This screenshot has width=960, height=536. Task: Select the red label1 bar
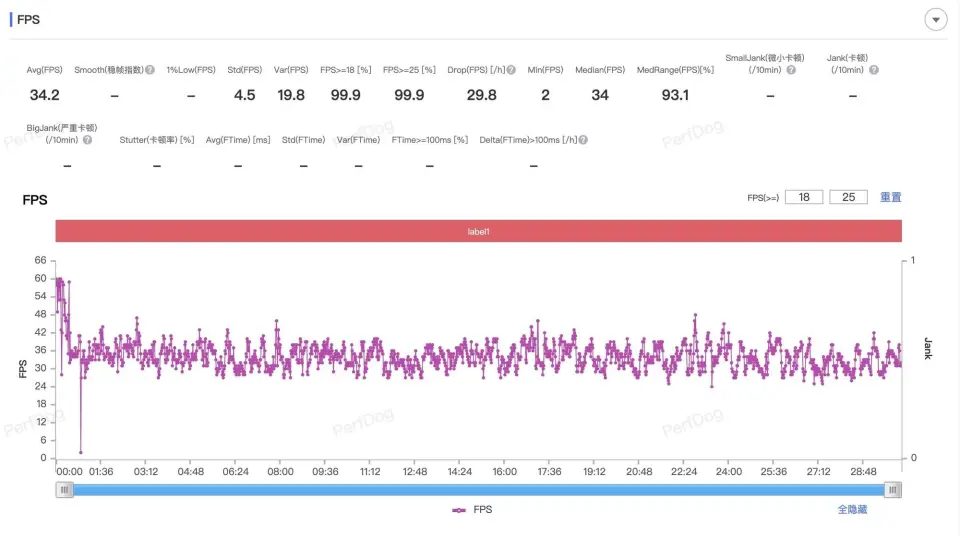point(478,231)
